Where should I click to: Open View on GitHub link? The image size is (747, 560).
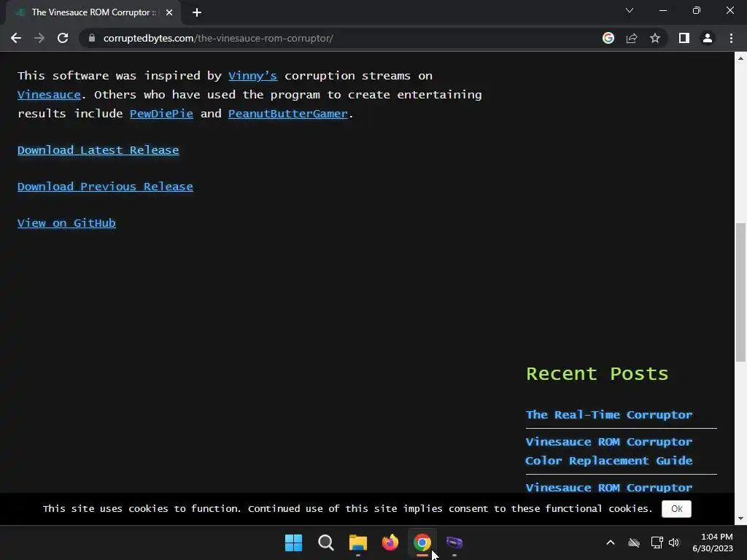66,223
